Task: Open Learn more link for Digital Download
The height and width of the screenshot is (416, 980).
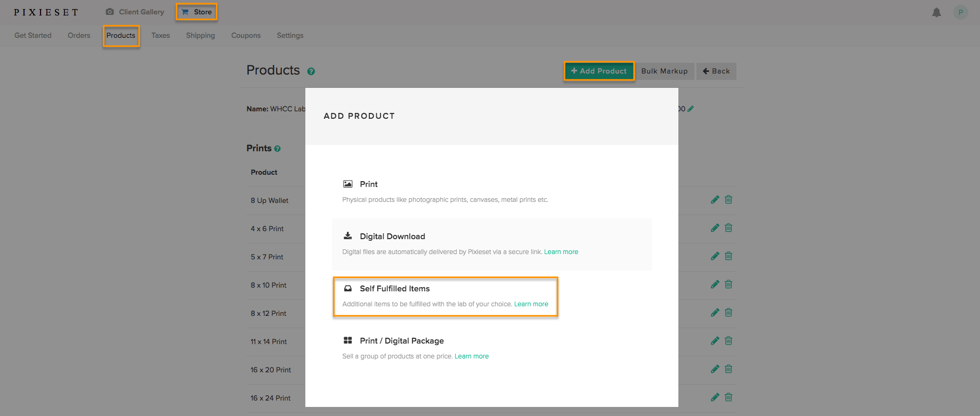Action: [x=561, y=252]
